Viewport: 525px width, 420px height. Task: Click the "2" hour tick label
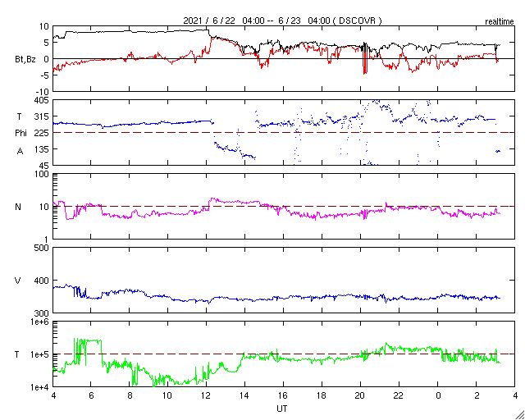point(476,395)
